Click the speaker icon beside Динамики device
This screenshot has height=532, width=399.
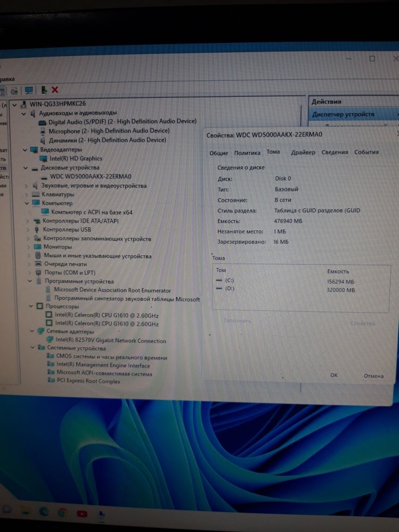(43, 140)
